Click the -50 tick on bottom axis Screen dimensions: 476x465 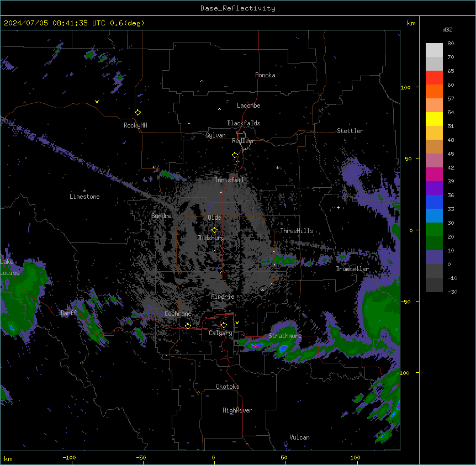[141, 457]
